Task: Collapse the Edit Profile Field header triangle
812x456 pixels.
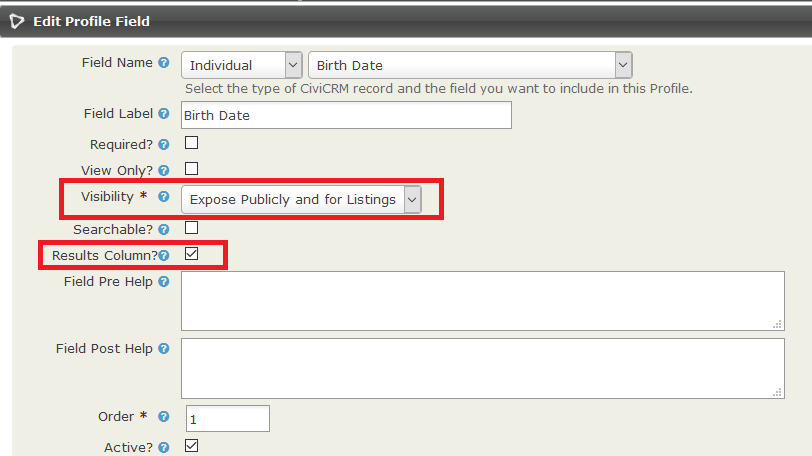Action: (x=17, y=21)
